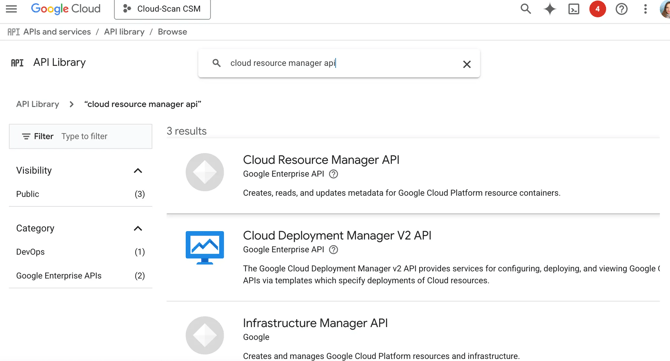
Task: Click the (3) count next to Public
Action: (x=140, y=194)
